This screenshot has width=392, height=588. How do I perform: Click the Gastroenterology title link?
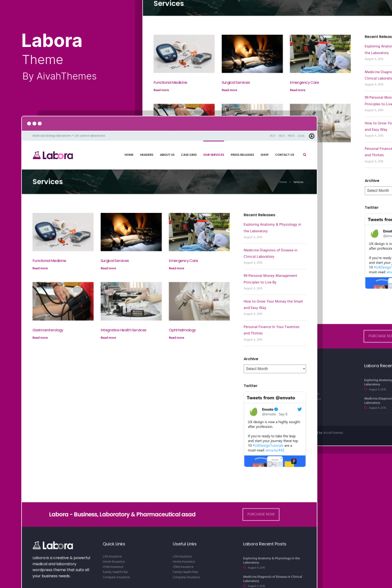(x=48, y=330)
